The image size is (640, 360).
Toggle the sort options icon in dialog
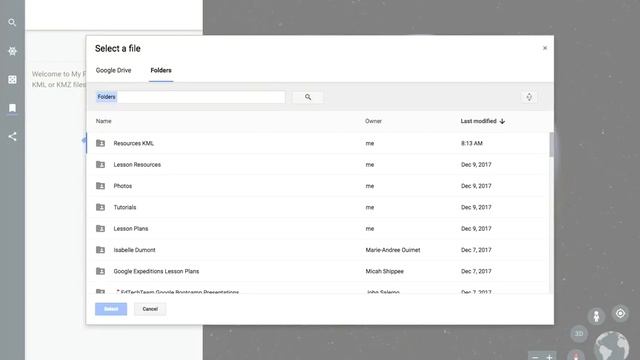point(529,97)
